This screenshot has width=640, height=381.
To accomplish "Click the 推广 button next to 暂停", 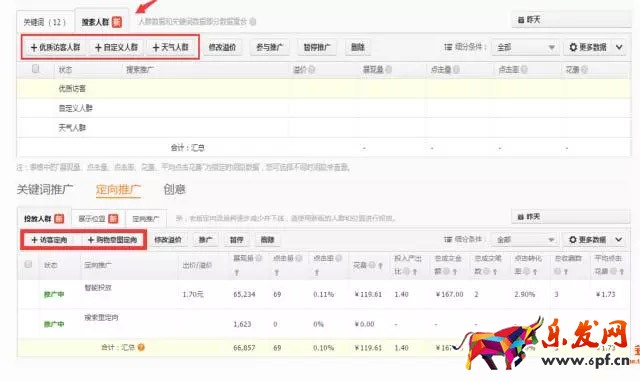I will (205, 240).
